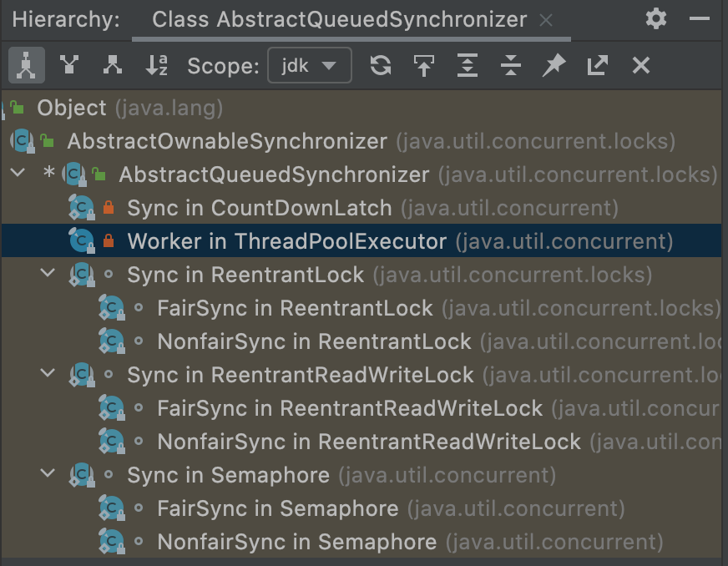The height and width of the screenshot is (566, 728).
Task: Toggle Supertypes Hierarchy view
Action: click(69, 65)
